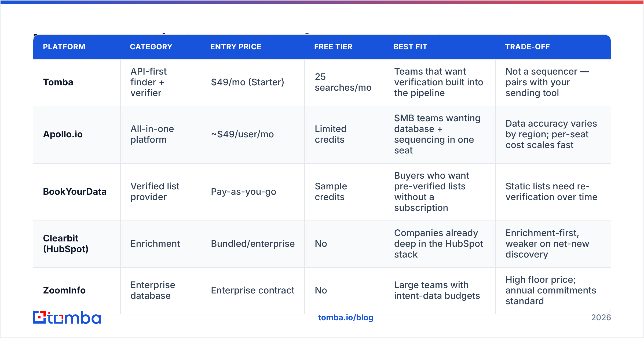The width and height of the screenshot is (644, 338).
Task: Click 'Data accuracy varies by region' cell
Action: click(x=553, y=134)
